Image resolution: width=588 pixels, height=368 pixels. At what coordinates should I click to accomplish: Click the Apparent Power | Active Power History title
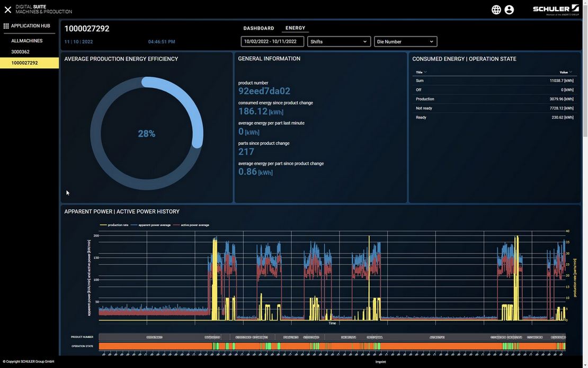pyautogui.click(x=122, y=212)
